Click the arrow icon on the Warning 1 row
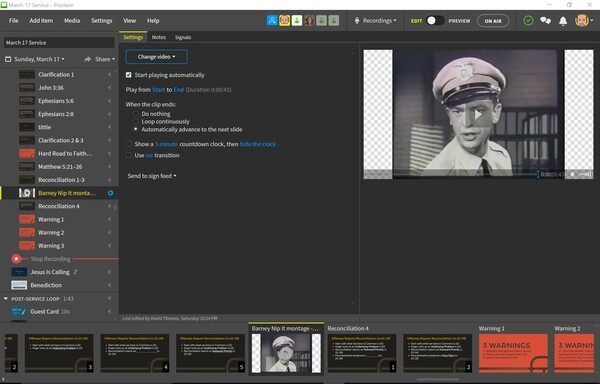600x384 pixels. pyautogui.click(x=109, y=220)
